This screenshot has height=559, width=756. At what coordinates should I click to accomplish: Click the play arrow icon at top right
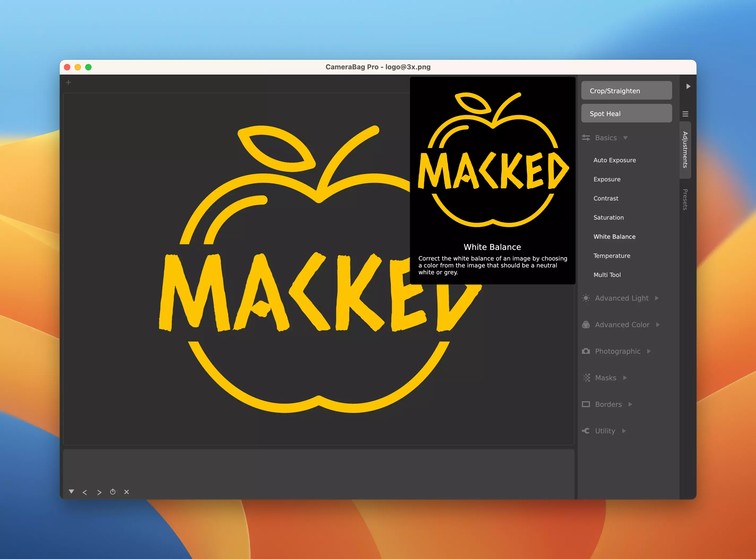point(688,86)
